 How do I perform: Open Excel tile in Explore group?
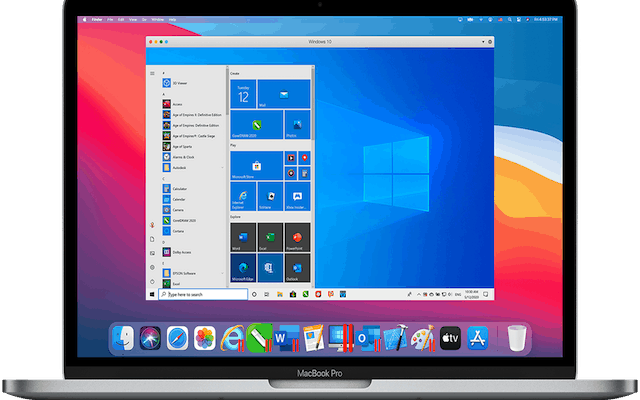(x=270, y=237)
